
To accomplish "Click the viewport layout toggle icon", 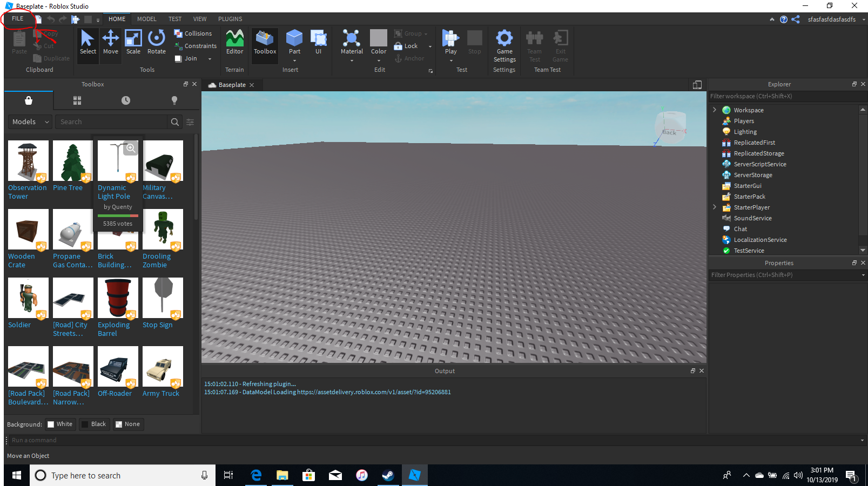I will click(697, 85).
